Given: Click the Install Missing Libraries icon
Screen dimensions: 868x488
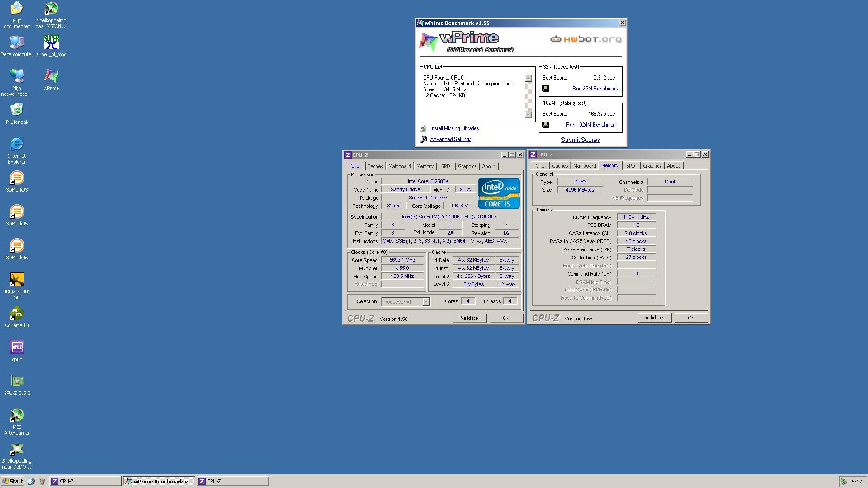Looking at the screenshot, I should click(423, 129).
